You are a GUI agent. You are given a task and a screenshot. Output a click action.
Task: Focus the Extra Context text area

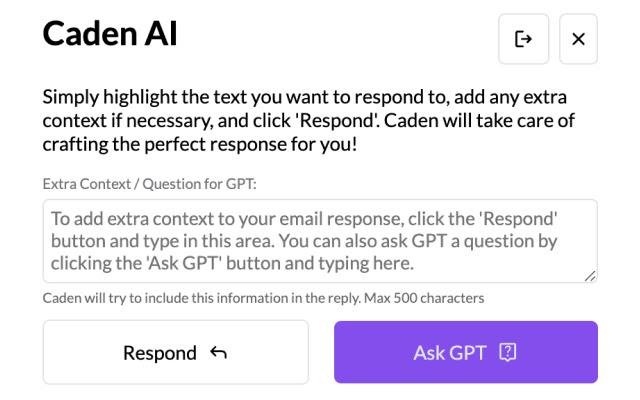[x=320, y=241]
